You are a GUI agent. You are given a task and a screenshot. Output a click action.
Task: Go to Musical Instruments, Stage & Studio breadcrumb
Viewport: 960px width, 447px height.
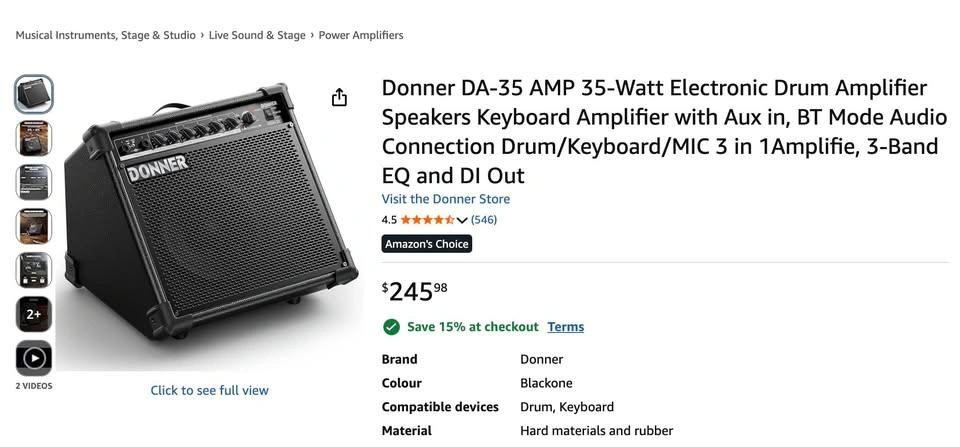[106, 35]
